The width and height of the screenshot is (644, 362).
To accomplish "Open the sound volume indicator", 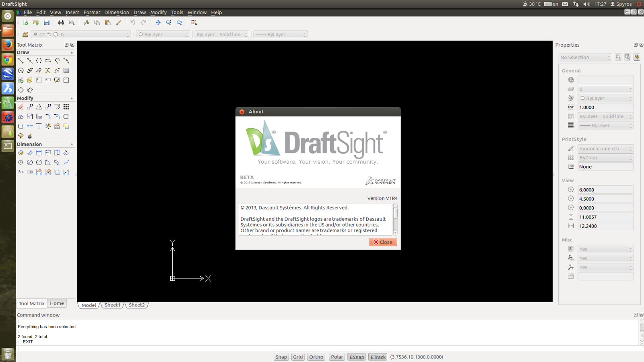I will [x=586, y=4].
